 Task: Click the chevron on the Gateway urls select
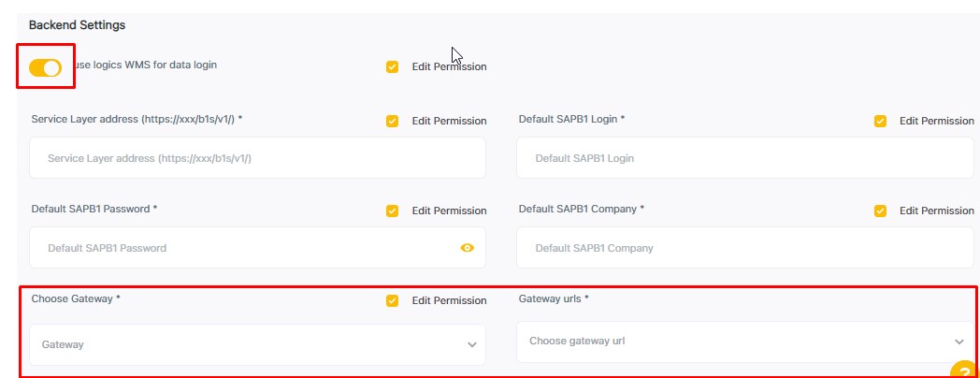(958, 342)
